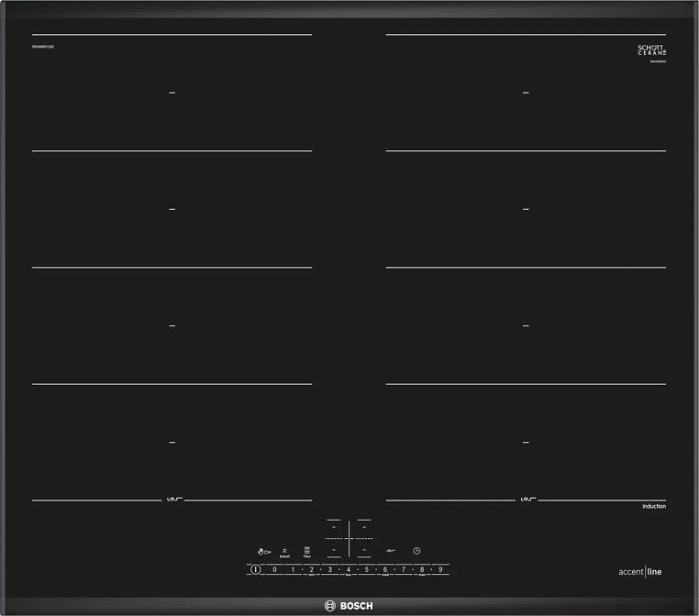
Task: Tap the frying sensor pan icon
Action: (x=389, y=551)
